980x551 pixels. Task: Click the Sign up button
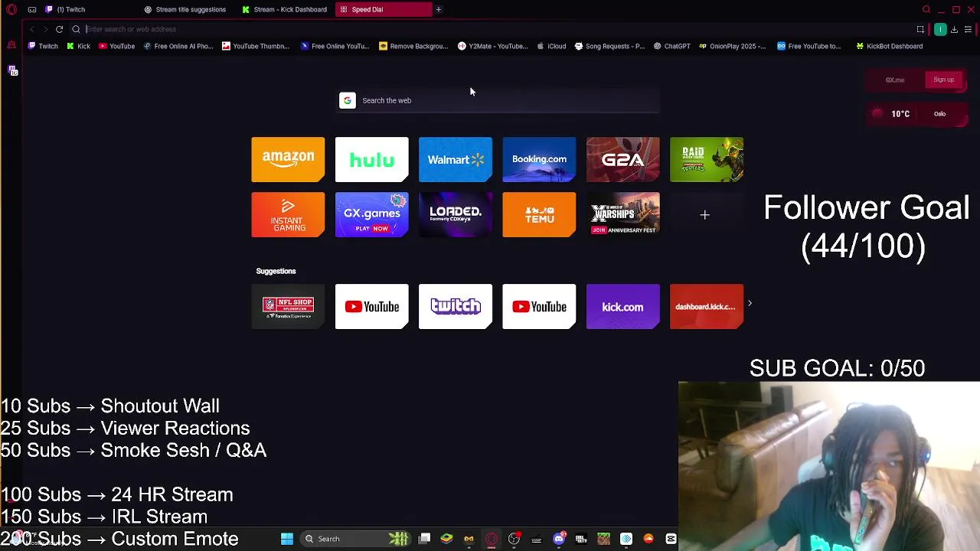coord(943,80)
